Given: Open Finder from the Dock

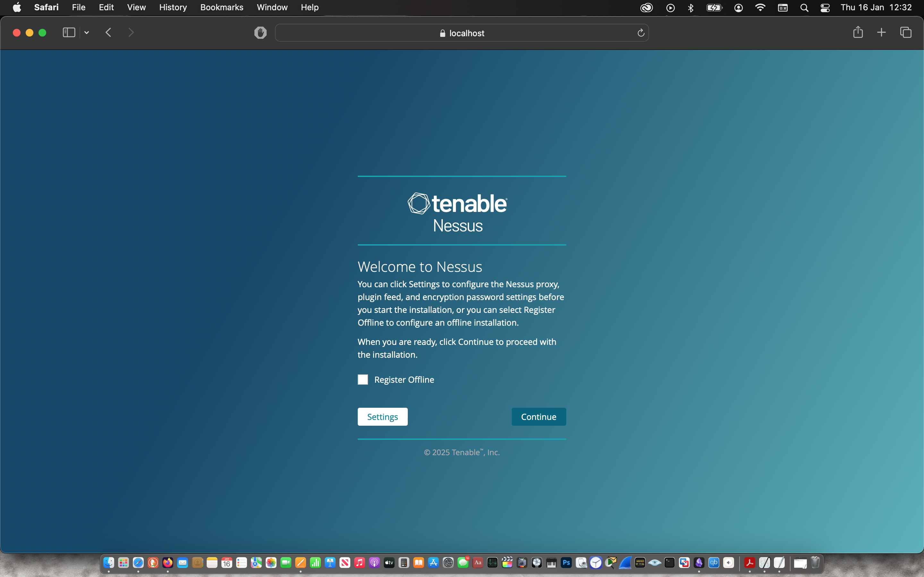Looking at the screenshot, I should [109, 563].
